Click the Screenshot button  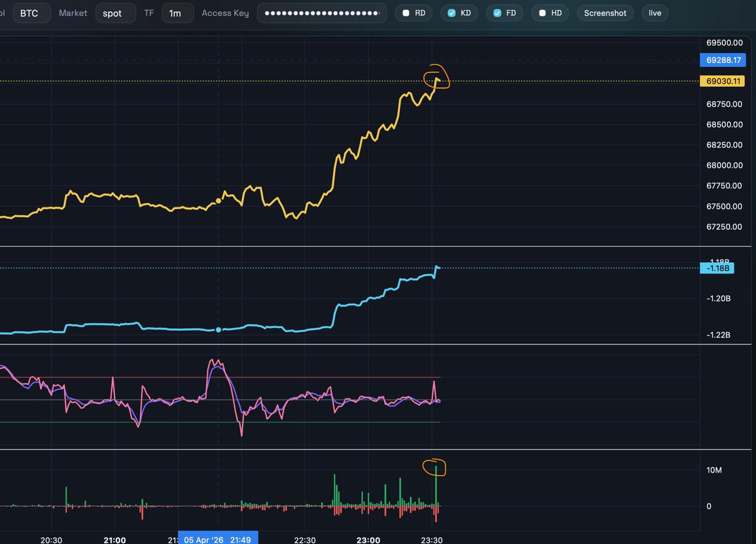[x=605, y=13]
